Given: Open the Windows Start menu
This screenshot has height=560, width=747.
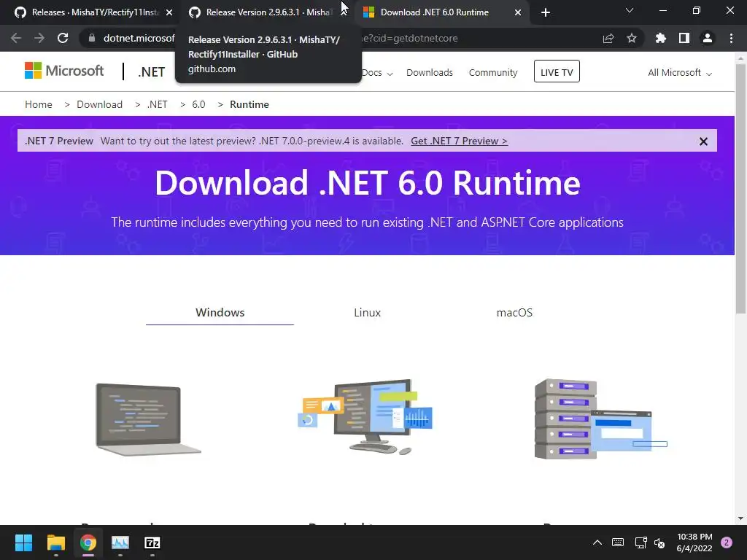Looking at the screenshot, I should [23, 542].
